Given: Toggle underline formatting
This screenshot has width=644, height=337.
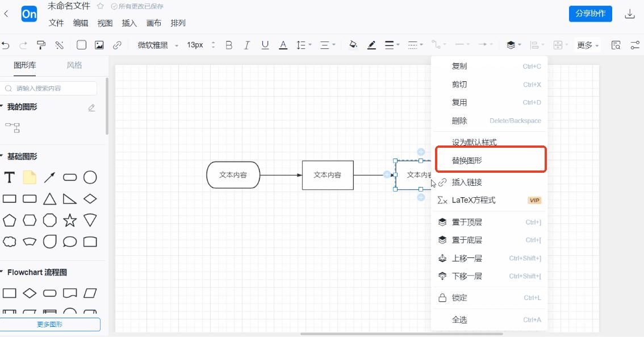Looking at the screenshot, I should pos(265,45).
